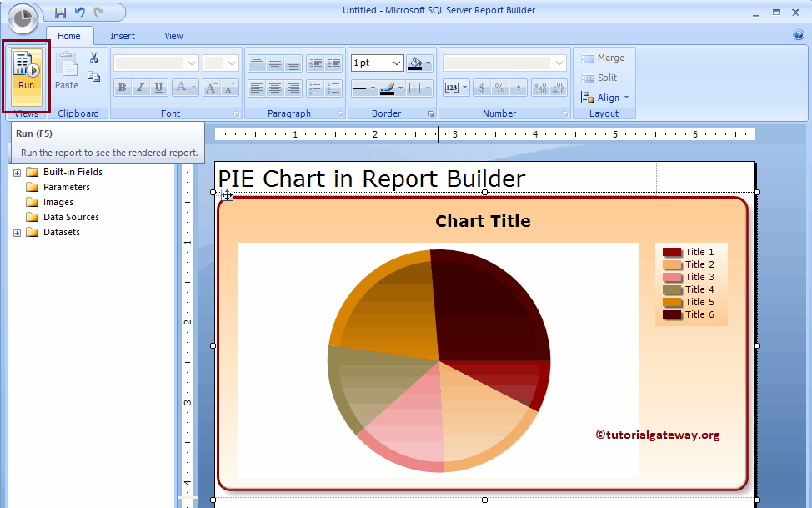Viewport: 812px width, 508px height.
Task: Open Report Builder help icon
Action: click(x=799, y=35)
